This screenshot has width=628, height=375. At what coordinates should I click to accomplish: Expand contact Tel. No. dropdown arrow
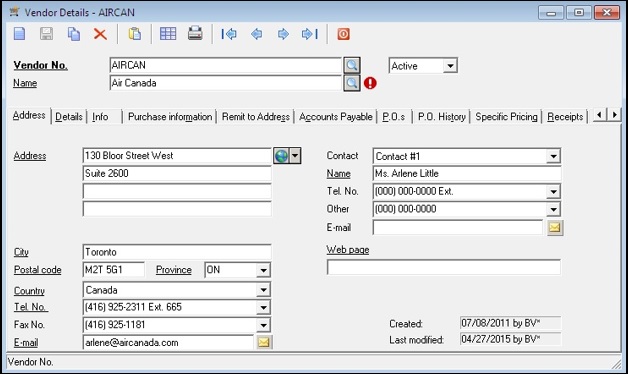pos(553,192)
